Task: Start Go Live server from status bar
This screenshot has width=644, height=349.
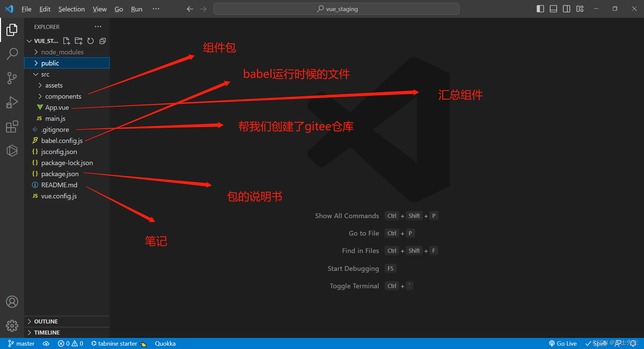Action: (563, 344)
